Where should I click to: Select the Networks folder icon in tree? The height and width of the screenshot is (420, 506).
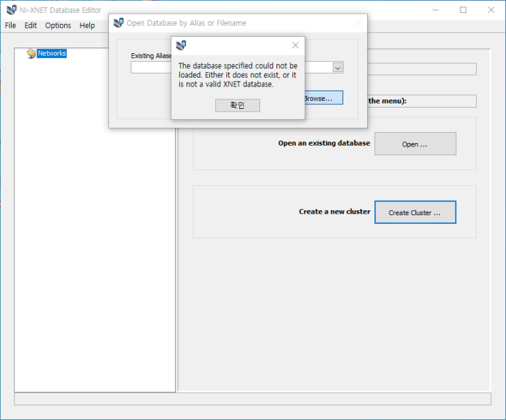pos(31,54)
